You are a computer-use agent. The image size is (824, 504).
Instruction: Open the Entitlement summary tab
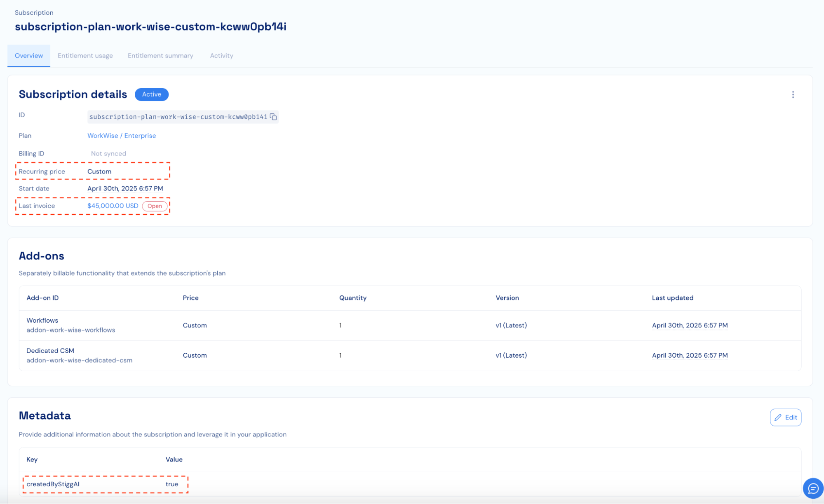[x=160, y=56]
